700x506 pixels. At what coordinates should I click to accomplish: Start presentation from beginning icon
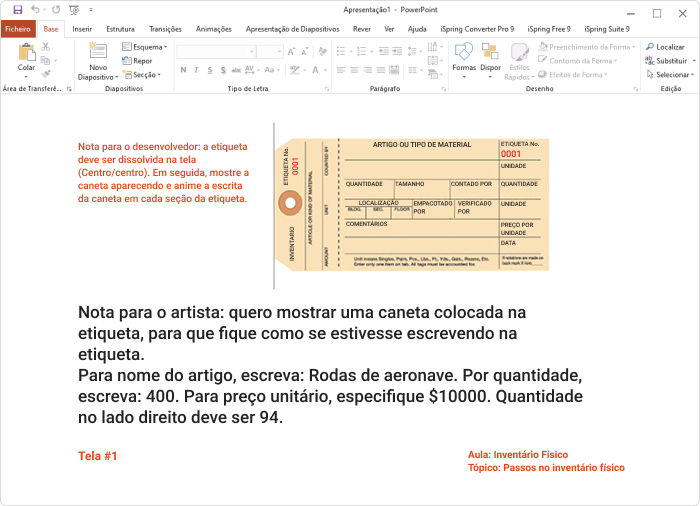pos(74,10)
